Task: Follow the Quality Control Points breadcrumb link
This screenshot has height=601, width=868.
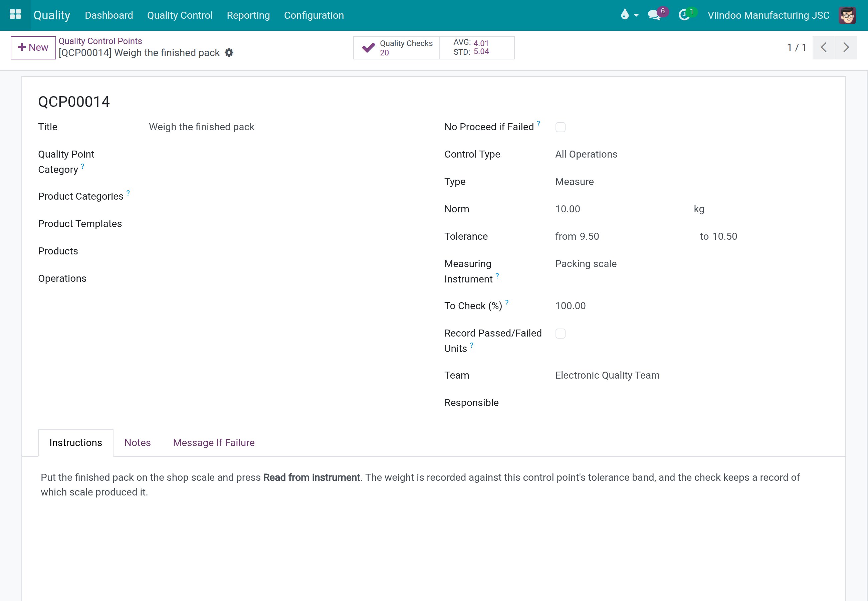Action: (x=100, y=41)
